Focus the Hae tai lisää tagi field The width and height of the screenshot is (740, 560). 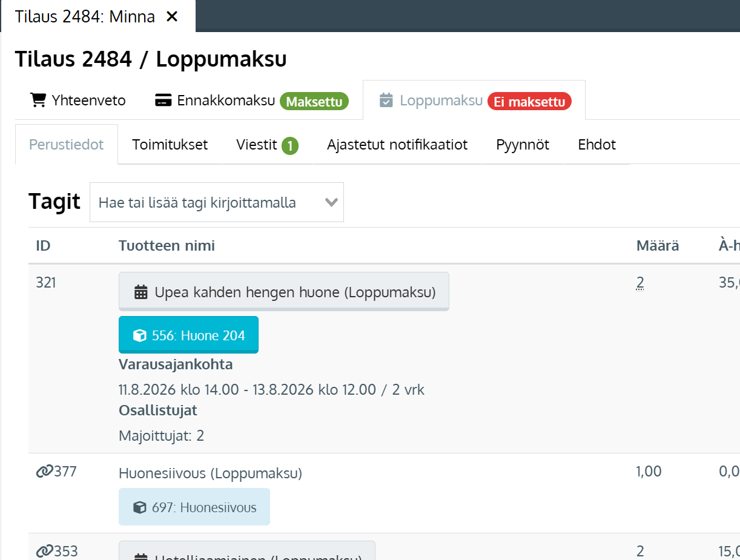[x=216, y=202]
